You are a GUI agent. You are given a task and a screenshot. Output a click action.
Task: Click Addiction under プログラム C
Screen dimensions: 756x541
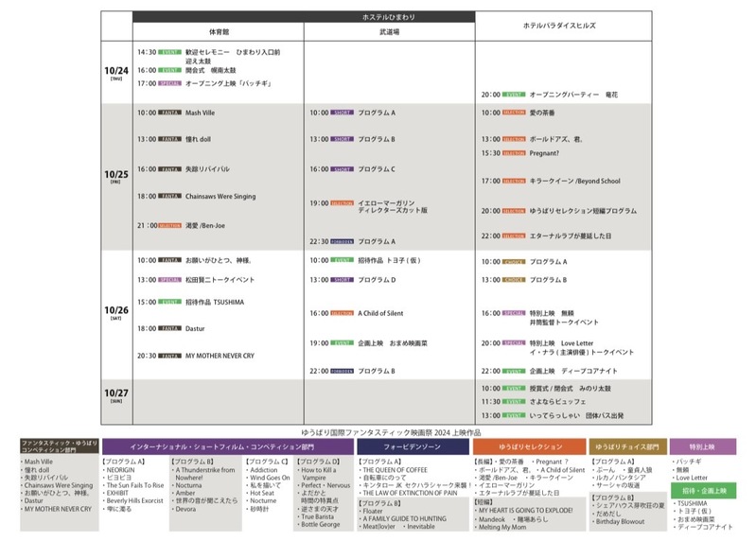264,470
